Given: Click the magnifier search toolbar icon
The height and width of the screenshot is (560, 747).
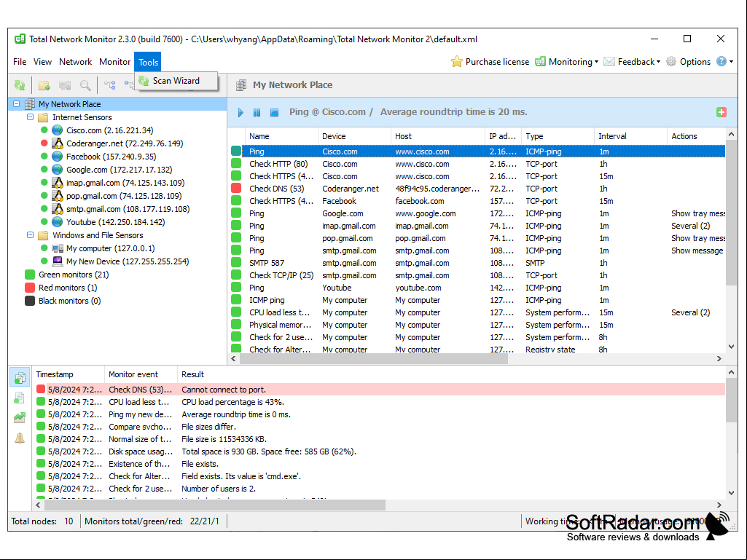Looking at the screenshot, I should pyautogui.click(x=85, y=85).
